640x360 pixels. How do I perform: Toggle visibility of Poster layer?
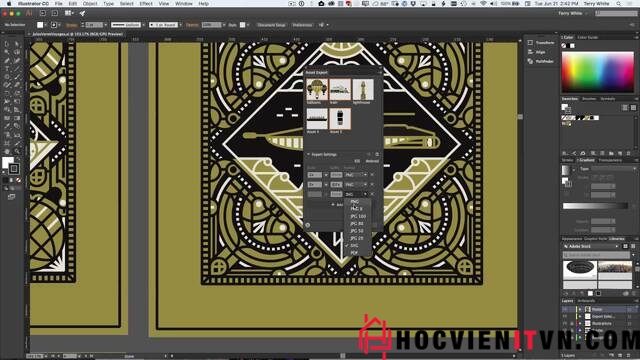point(565,309)
